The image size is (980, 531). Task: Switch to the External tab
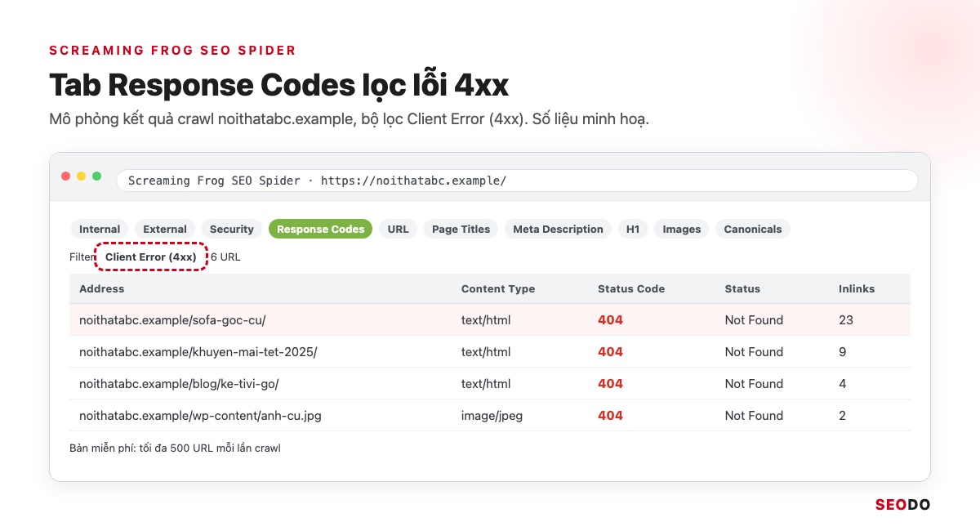click(x=165, y=229)
